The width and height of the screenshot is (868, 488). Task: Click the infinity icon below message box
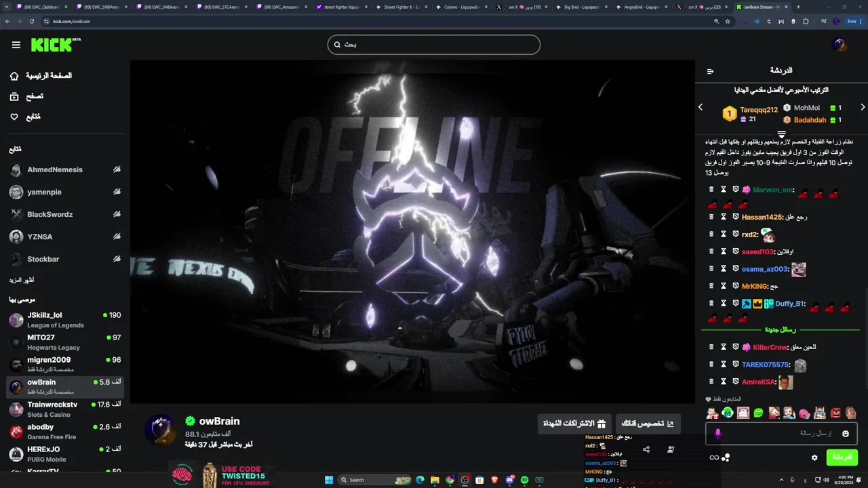pyautogui.click(x=714, y=457)
